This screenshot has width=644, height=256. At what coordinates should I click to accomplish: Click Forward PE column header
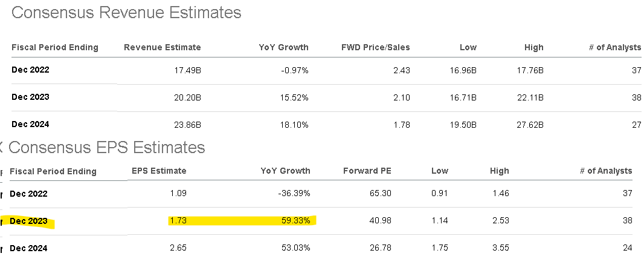[366, 171]
